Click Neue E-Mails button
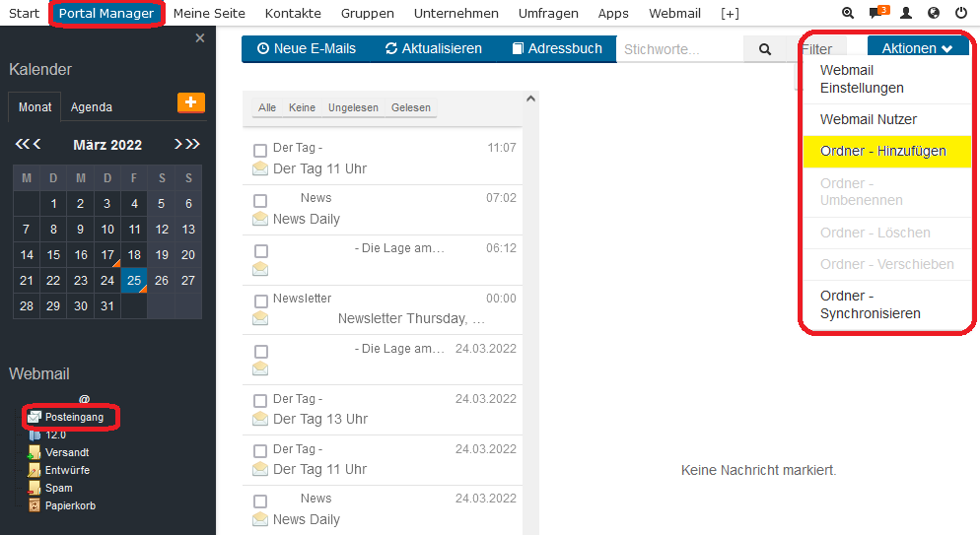980x535 pixels. [x=307, y=48]
